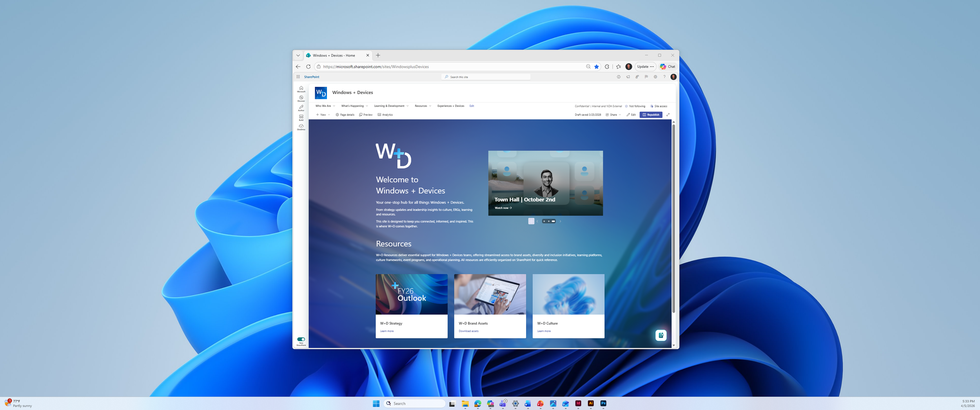Click the pencil Edit page button
This screenshot has height=410, width=980.
pyautogui.click(x=631, y=115)
